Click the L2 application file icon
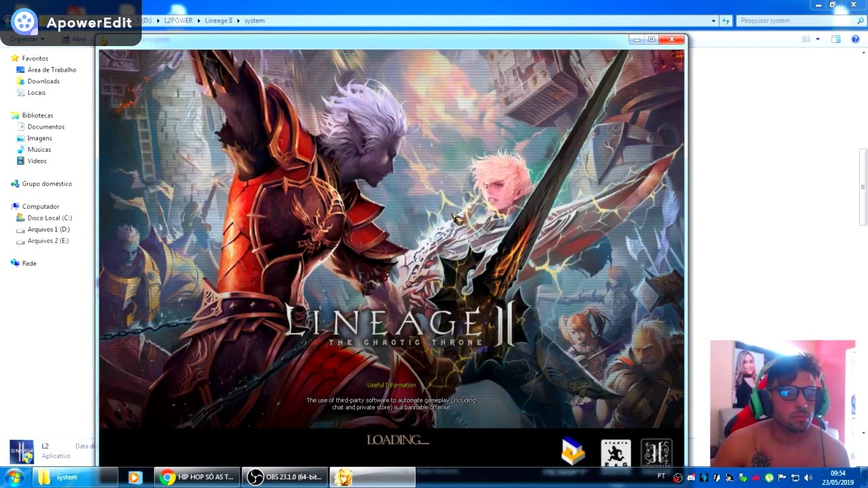This screenshot has height=488, width=868. point(21,451)
